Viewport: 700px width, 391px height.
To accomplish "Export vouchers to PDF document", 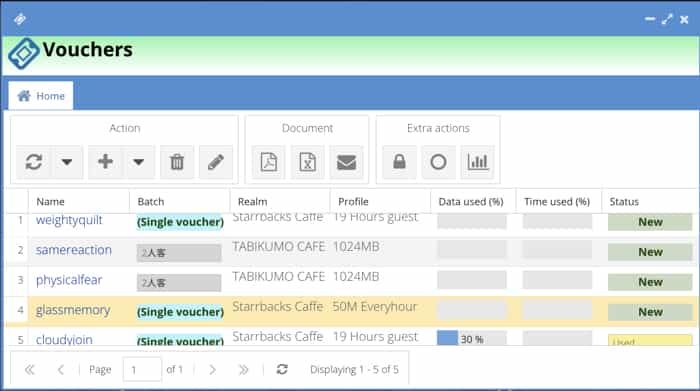I will point(269,162).
